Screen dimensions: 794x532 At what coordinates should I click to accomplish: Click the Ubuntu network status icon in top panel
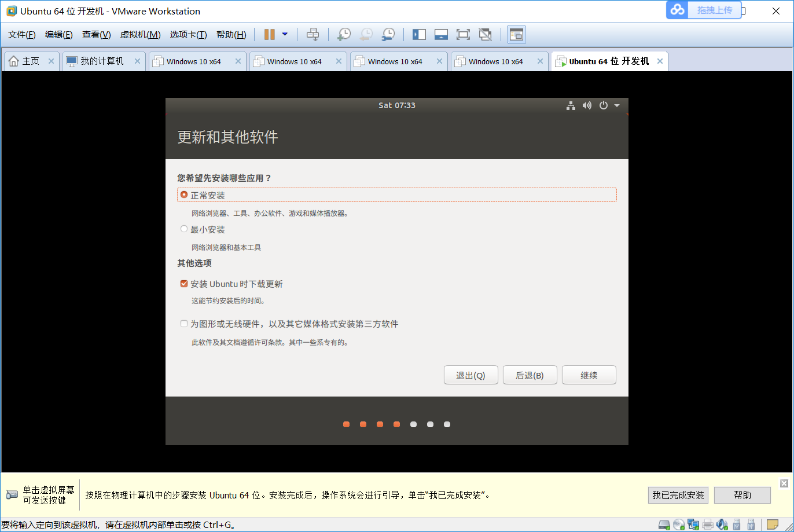coord(571,105)
